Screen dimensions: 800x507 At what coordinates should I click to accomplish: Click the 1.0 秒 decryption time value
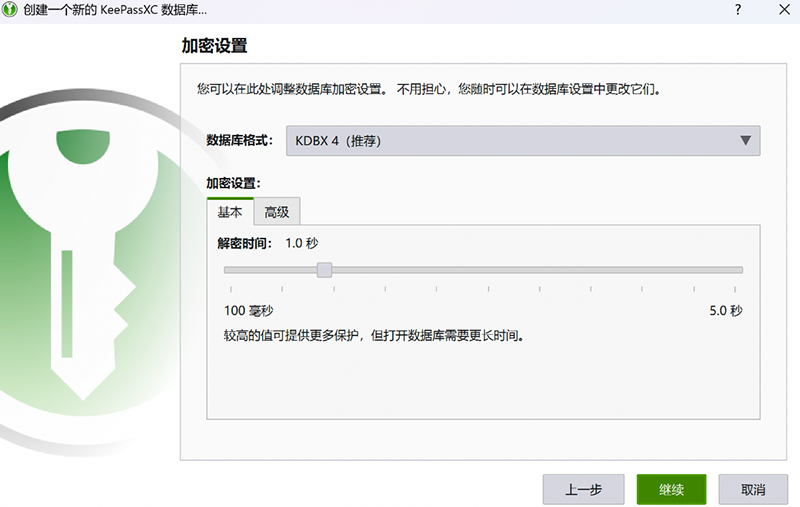point(302,243)
